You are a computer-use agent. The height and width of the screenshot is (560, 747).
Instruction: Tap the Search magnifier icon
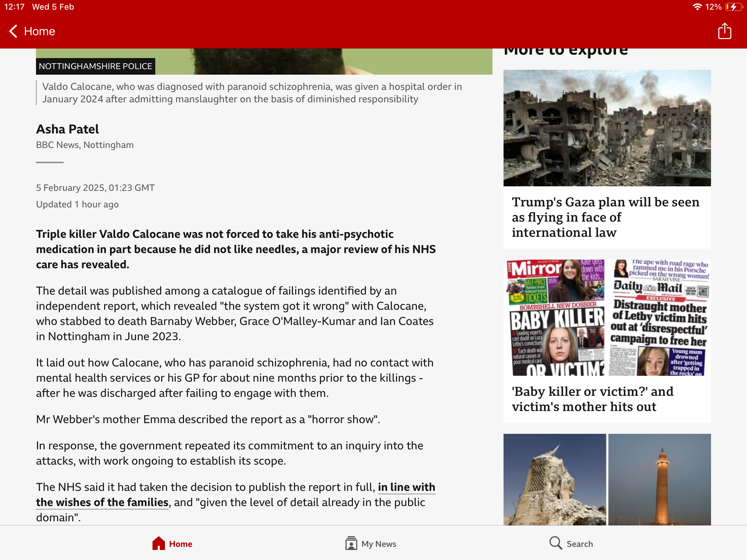click(556, 543)
